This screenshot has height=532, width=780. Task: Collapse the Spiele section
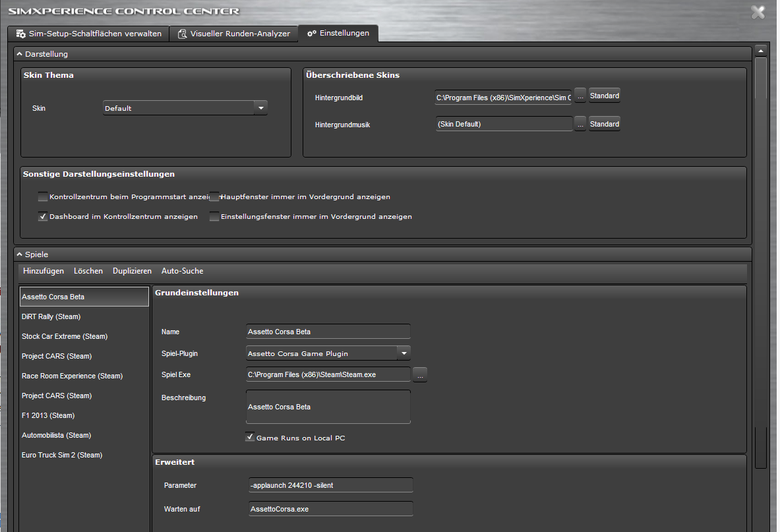pos(19,254)
